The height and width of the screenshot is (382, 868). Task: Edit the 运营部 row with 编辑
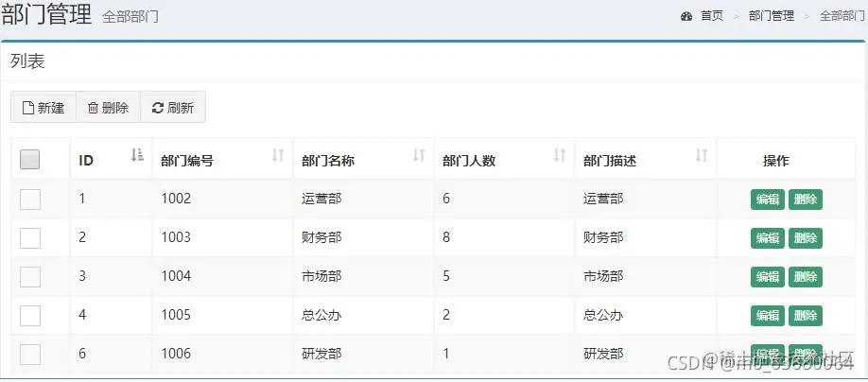click(767, 200)
